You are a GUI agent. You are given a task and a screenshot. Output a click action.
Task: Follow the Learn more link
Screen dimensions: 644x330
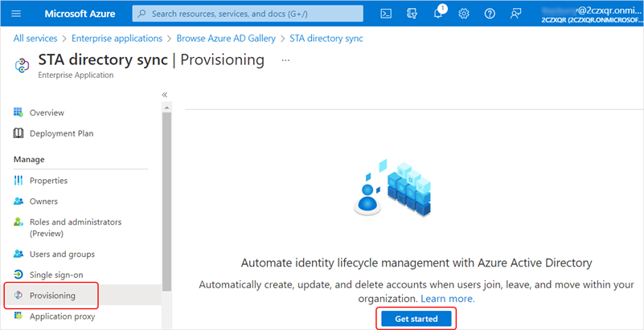448,299
